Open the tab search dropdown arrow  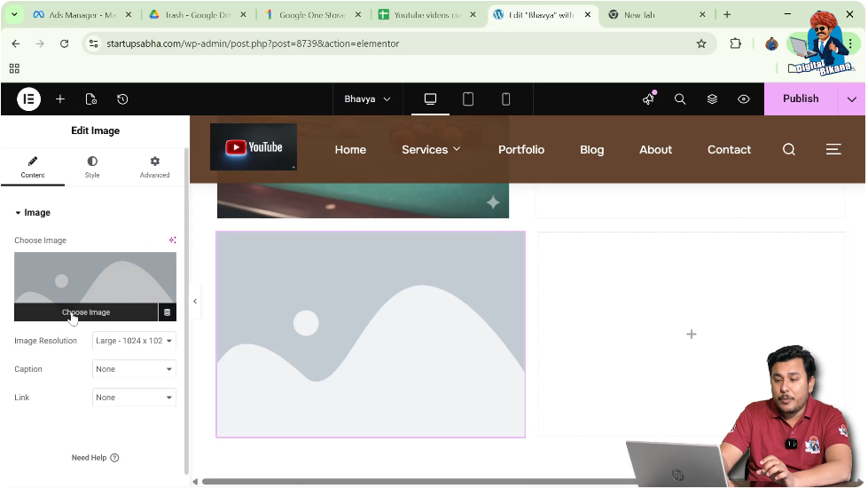[x=14, y=14]
